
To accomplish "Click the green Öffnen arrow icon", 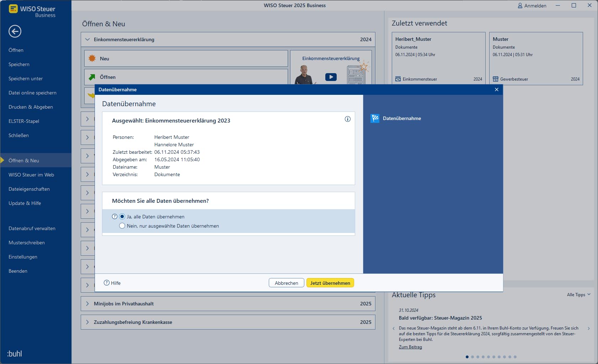I will coord(92,77).
